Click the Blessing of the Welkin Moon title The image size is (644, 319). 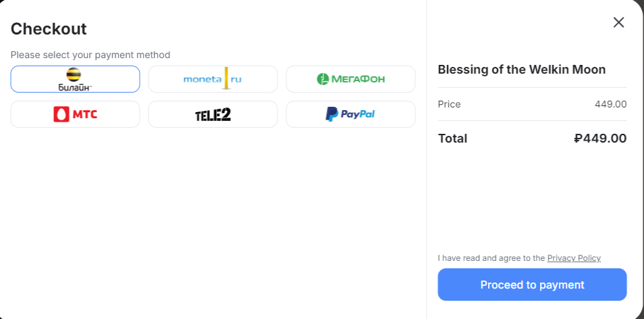pyautogui.click(x=521, y=70)
